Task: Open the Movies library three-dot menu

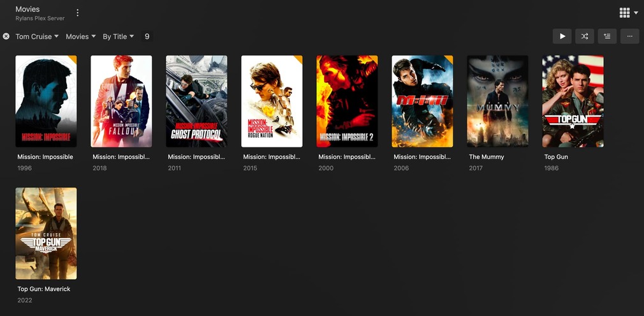Action: 77,13
